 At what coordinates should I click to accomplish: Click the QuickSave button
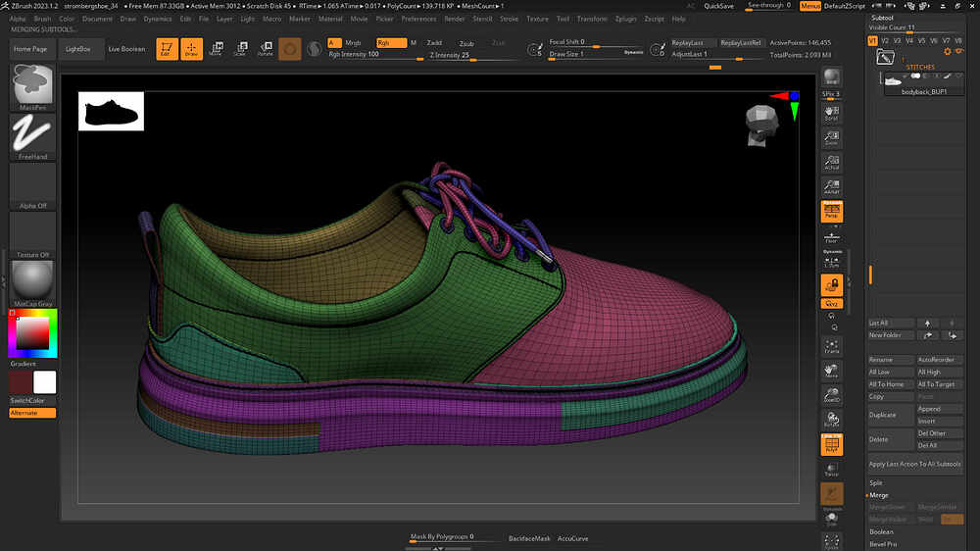tap(718, 6)
